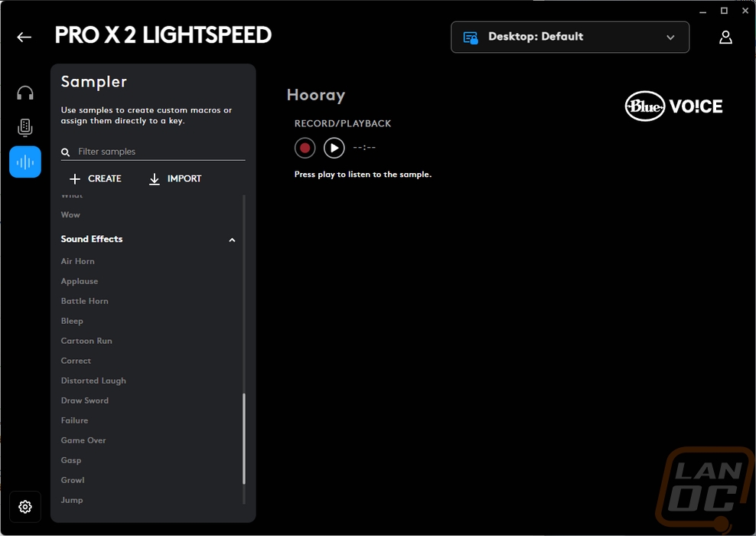Create a new sample
The height and width of the screenshot is (536, 756).
coord(96,179)
